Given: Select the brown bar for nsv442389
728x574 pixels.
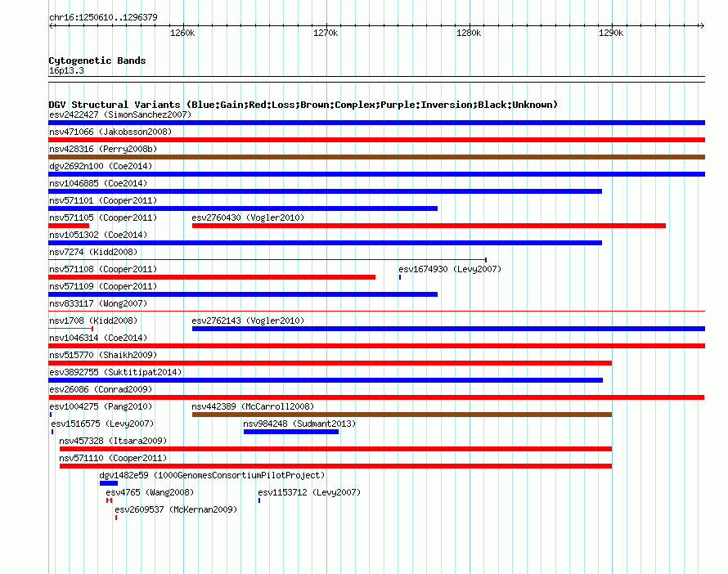Looking at the screenshot, I should click(402, 415).
